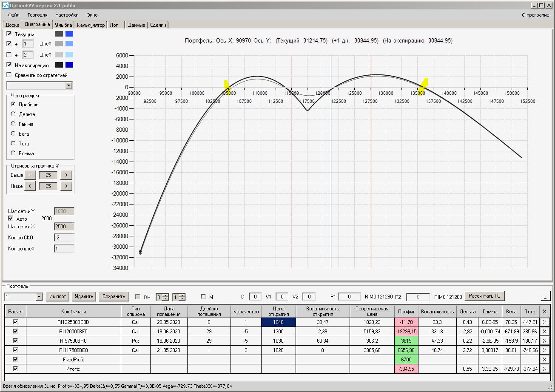Delete the RI122500BE0D row with X
Viewport: 555px width, 392px height.
(x=544, y=322)
